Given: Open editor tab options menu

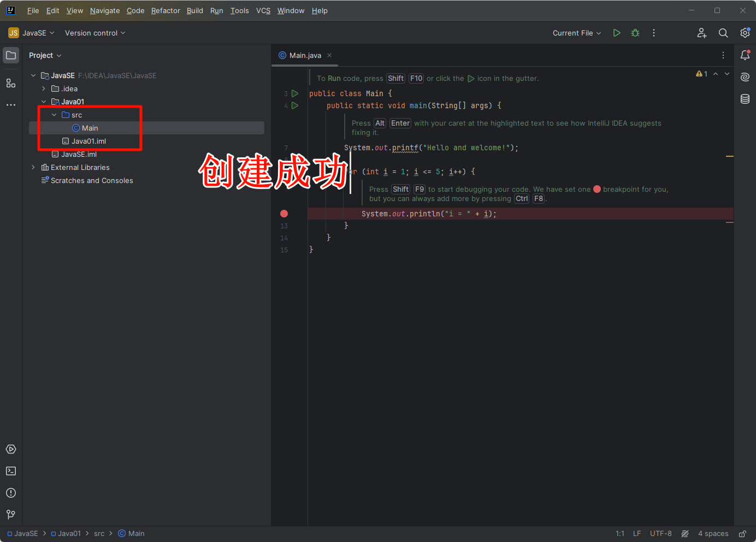Looking at the screenshot, I should 723,55.
